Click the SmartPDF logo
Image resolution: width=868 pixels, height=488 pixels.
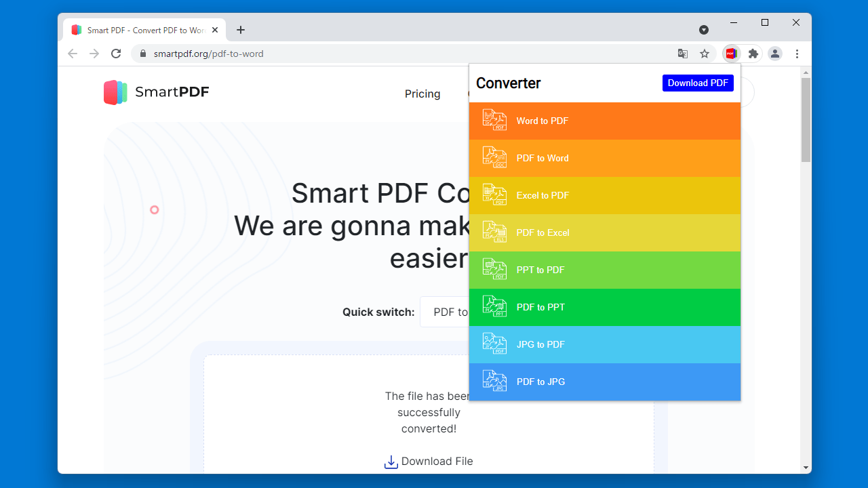coord(157,93)
